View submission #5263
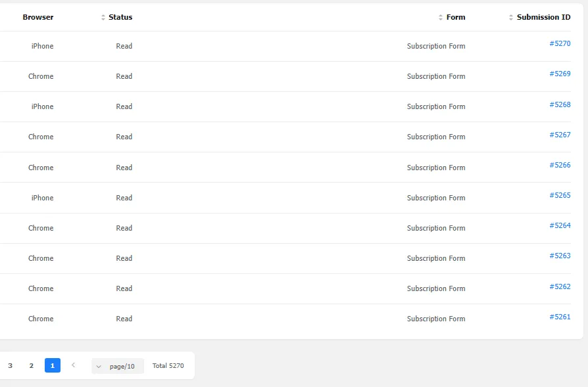 point(560,256)
